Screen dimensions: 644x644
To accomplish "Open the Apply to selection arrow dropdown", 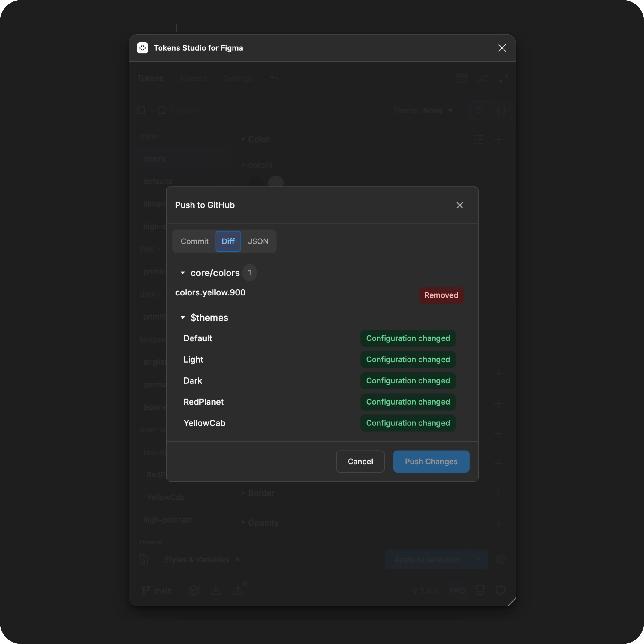I will (479, 559).
